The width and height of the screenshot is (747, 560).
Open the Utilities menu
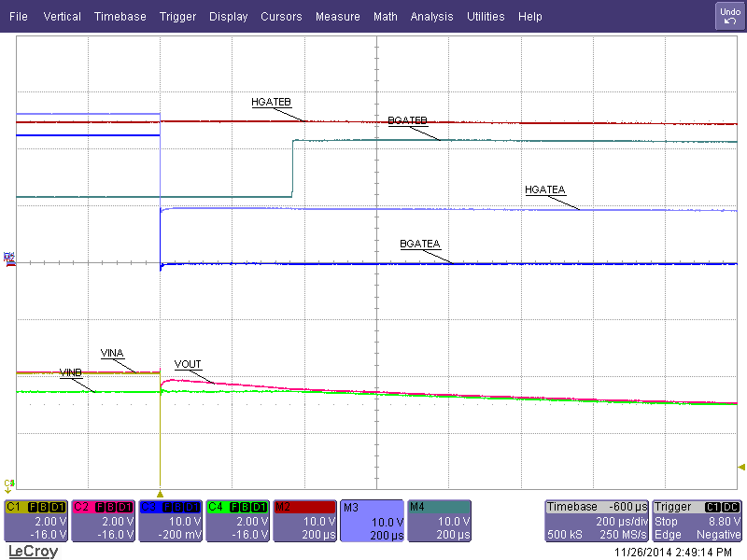pos(486,16)
